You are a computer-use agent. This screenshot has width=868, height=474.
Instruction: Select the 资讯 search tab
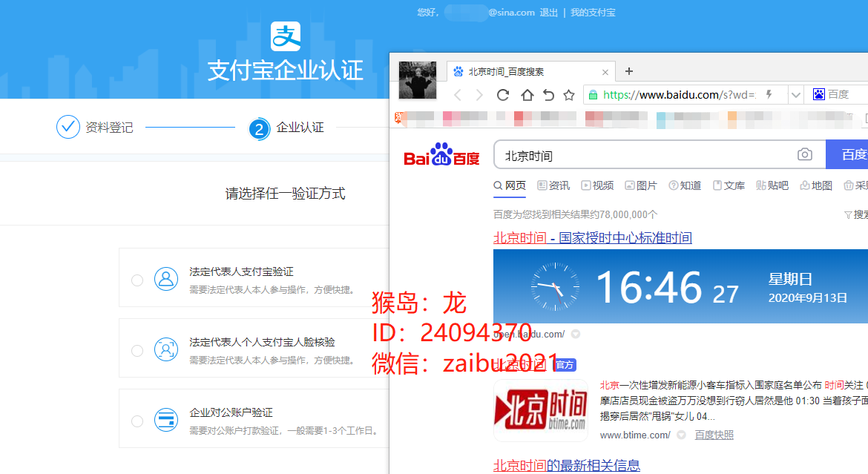553,185
